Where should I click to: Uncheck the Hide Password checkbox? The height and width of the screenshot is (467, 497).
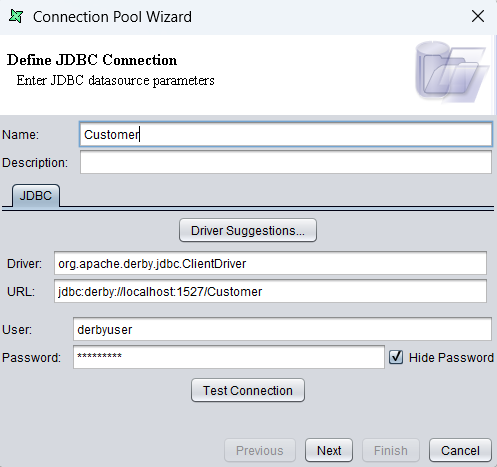tap(396, 357)
